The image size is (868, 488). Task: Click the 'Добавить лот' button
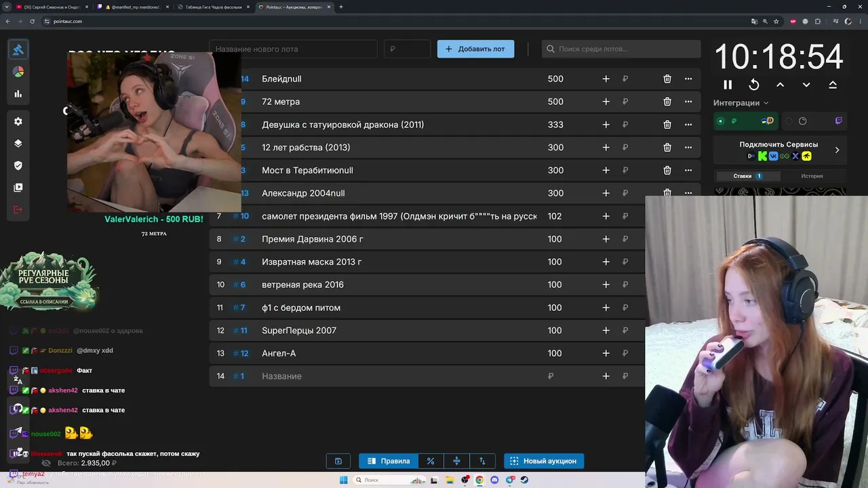click(475, 49)
